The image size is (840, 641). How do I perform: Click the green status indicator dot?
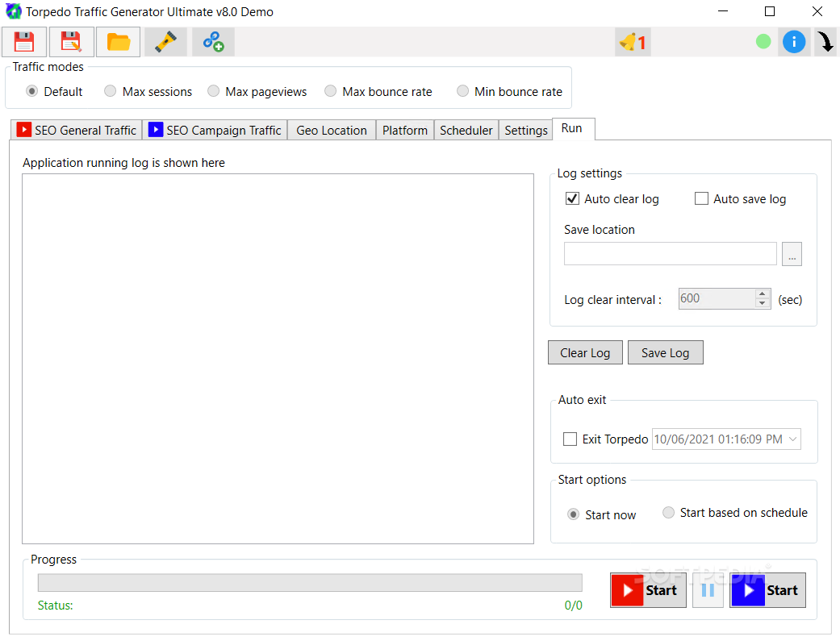pyautogui.click(x=763, y=41)
